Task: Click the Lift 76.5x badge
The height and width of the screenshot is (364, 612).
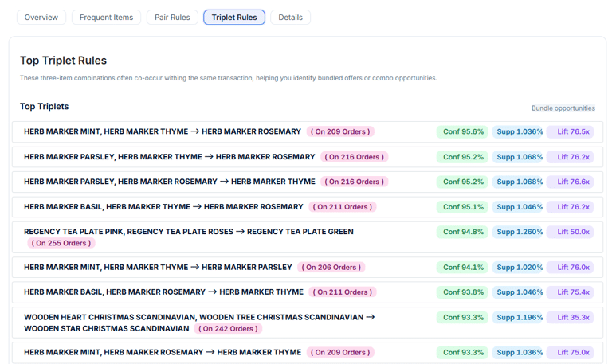Action: click(x=574, y=132)
